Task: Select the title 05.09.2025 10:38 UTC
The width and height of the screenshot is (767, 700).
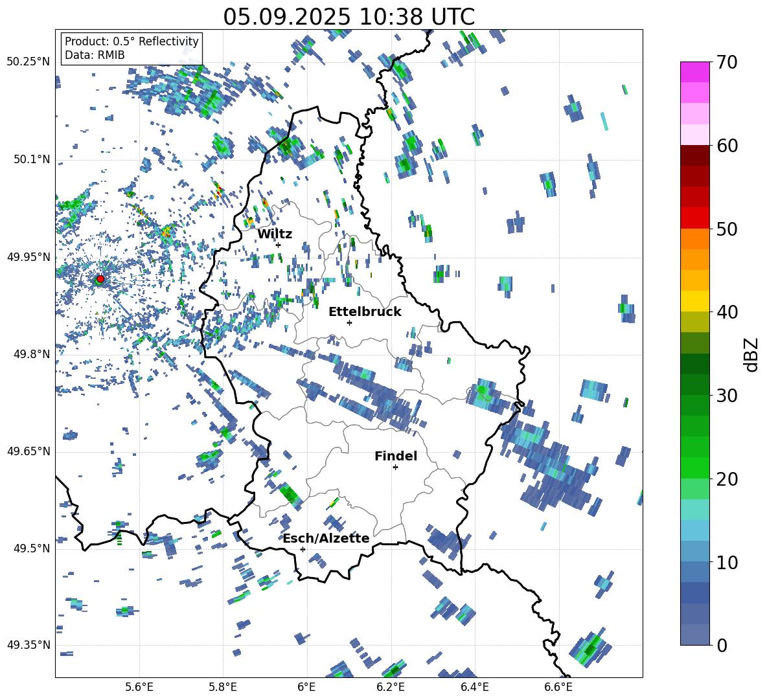Action: pos(349,17)
